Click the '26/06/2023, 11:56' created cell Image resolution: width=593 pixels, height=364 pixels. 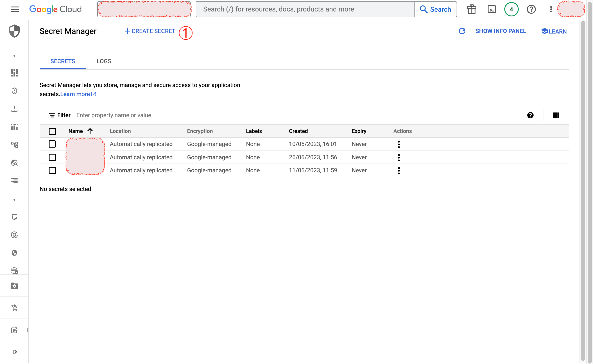click(313, 157)
